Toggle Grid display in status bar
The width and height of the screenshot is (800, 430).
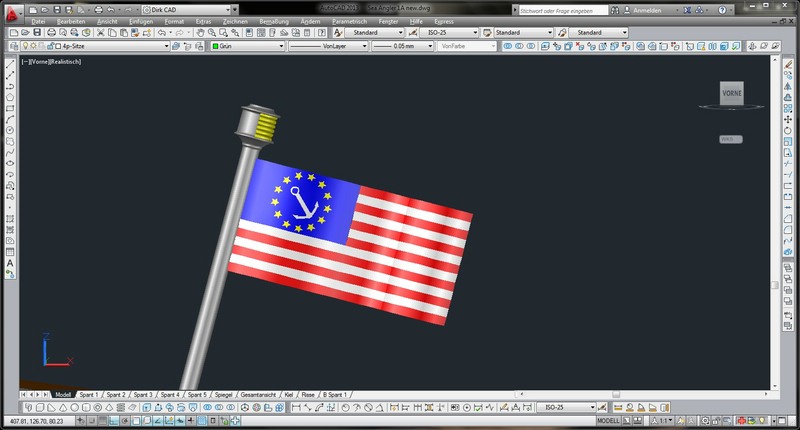coord(103,421)
